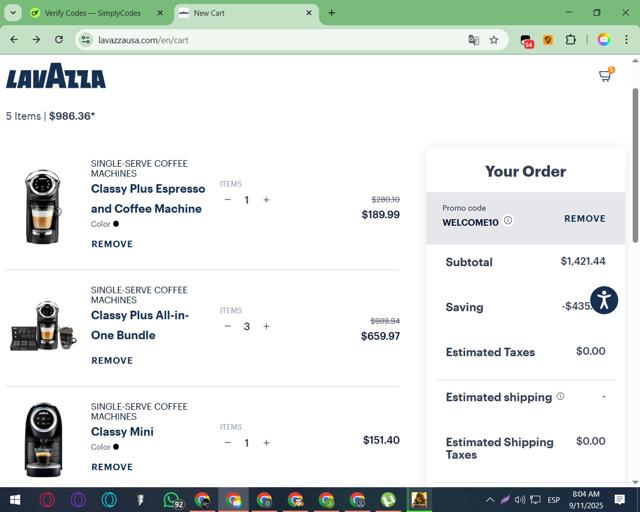The width and height of the screenshot is (640, 512).
Task: Open Classy Plus Espresso and Coffee Machine link
Action: click(x=148, y=198)
